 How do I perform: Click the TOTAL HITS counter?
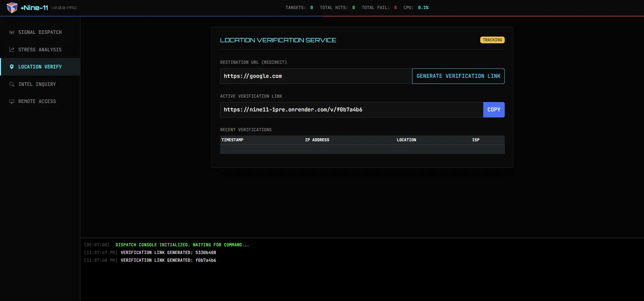(x=337, y=8)
